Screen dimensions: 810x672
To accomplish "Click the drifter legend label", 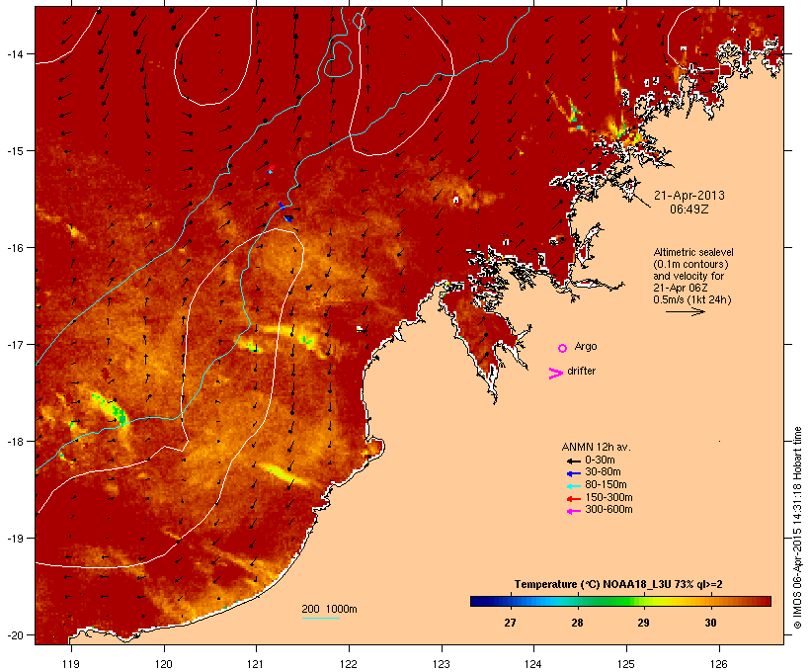I will tap(581, 372).
